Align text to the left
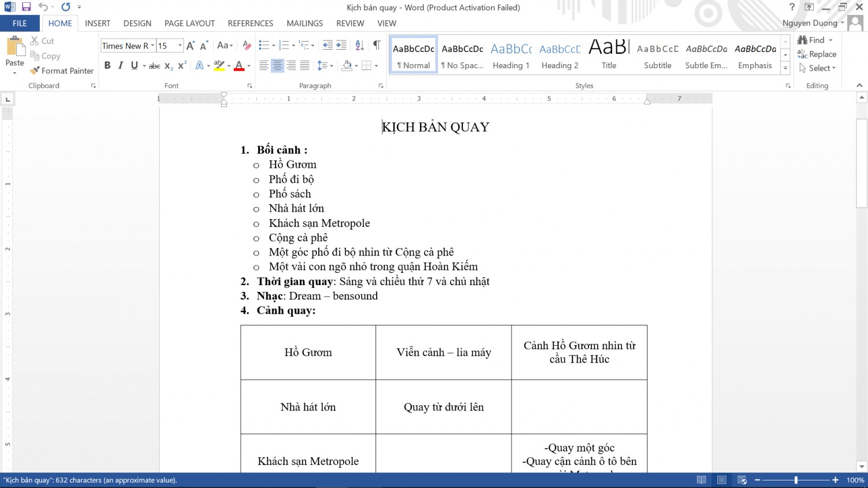Screen dimensions: 868x488 [264, 66]
